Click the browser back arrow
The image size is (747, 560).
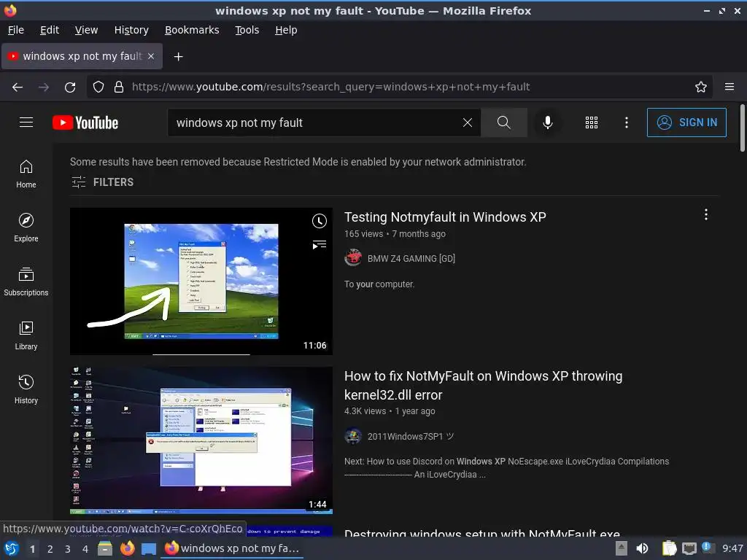click(18, 87)
